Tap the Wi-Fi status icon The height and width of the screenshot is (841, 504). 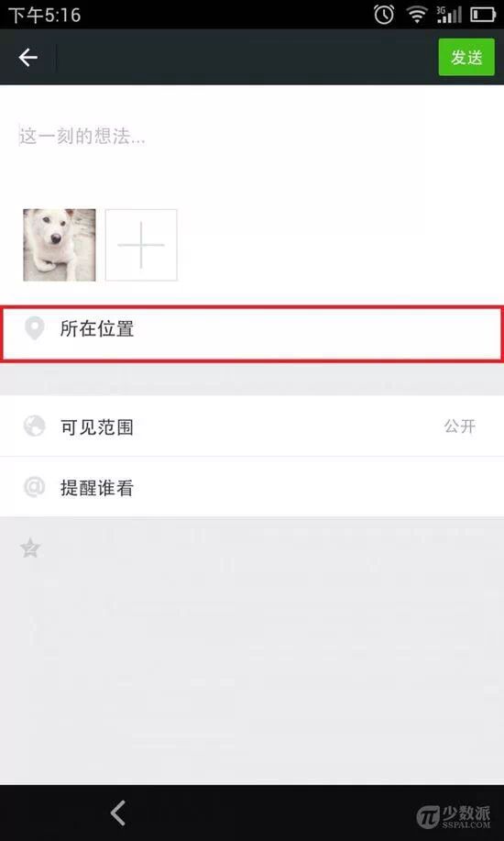click(x=416, y=15)
